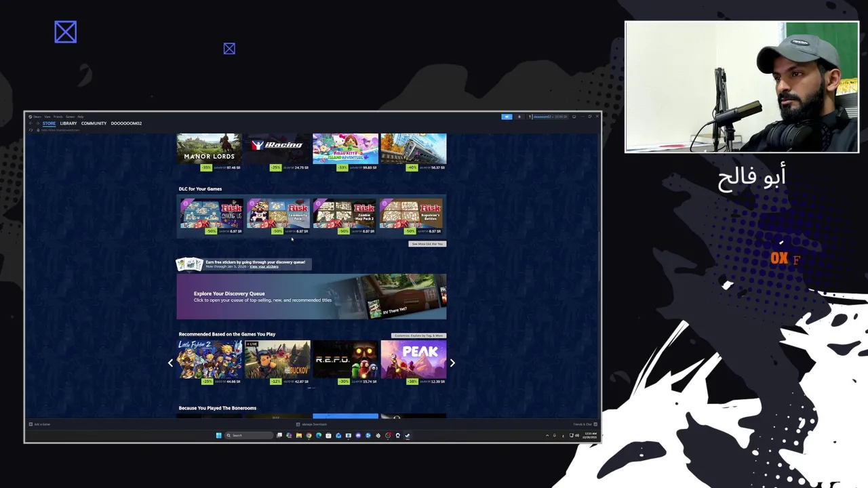Screen dimensions: 868x488
Task: Open the View menu
Action: (x=47, y=117)
